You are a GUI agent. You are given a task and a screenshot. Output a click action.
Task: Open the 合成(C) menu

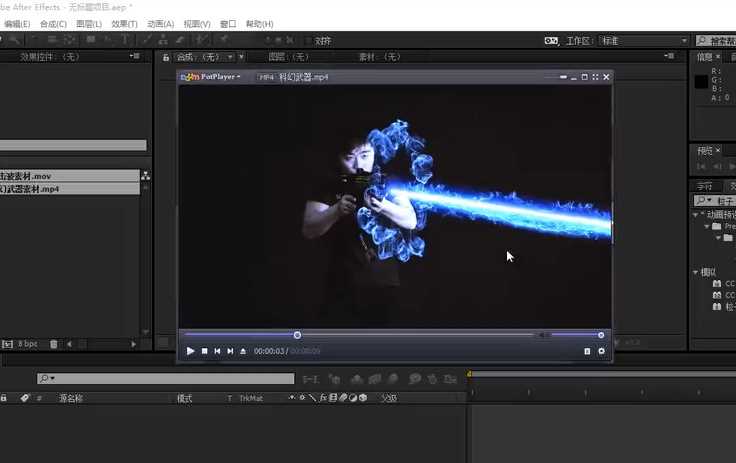pyautogui.click(x=53, y=24)
